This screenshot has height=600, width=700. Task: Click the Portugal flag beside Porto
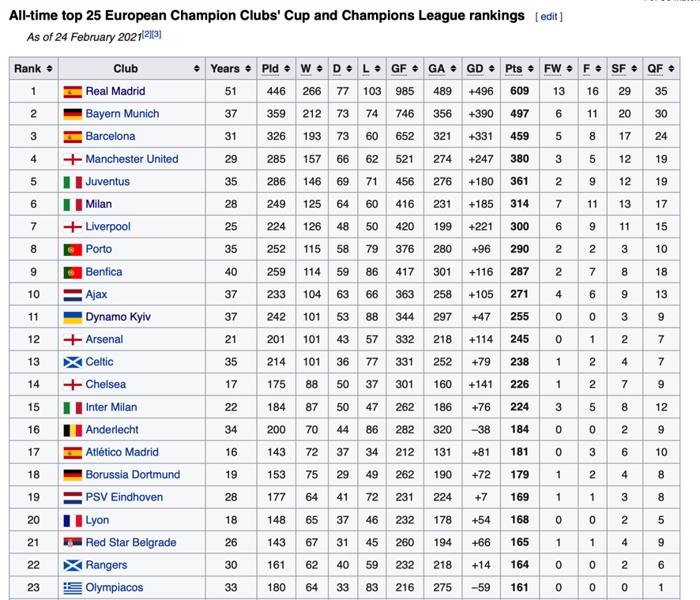(73, 249)
